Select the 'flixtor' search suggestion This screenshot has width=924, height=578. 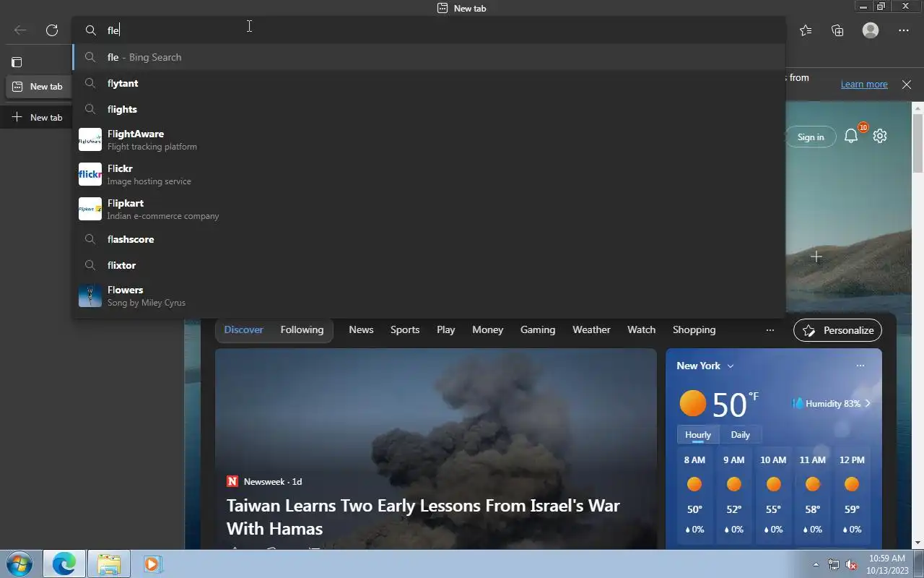click(x=429, y=265)
